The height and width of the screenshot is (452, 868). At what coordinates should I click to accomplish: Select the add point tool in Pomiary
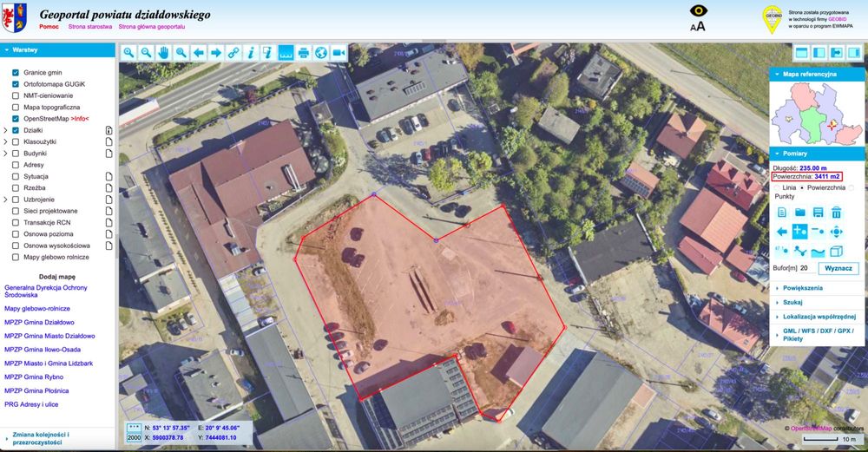pyautogui.click(x=800, y=232)
